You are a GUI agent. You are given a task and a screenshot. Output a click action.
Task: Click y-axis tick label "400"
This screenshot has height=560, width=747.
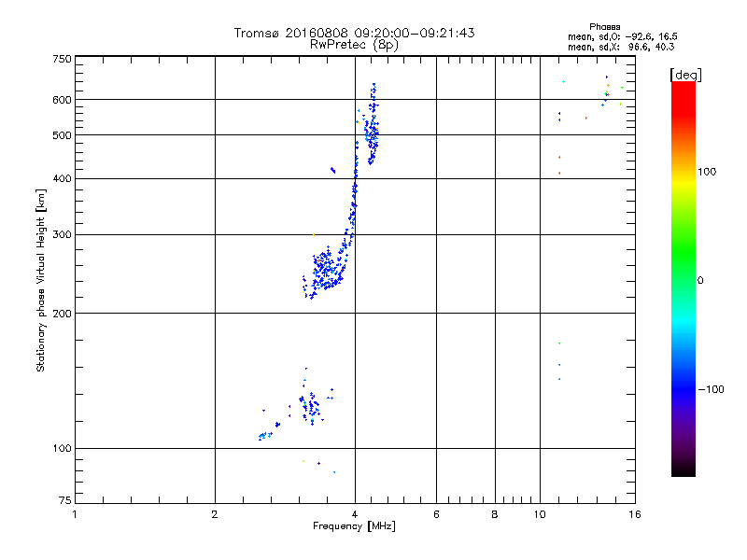[x=62, y=178]
